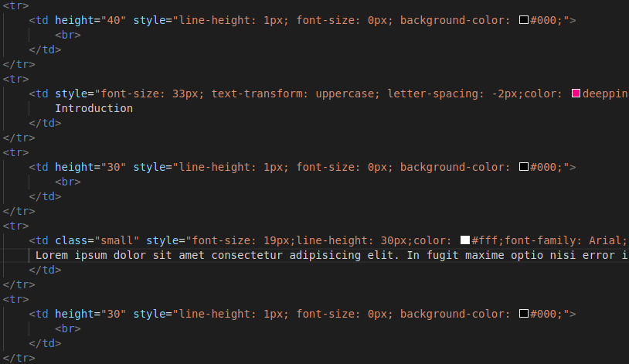Click the height="40" attribute value
629x364 pixels.
(x=114, y=20)
